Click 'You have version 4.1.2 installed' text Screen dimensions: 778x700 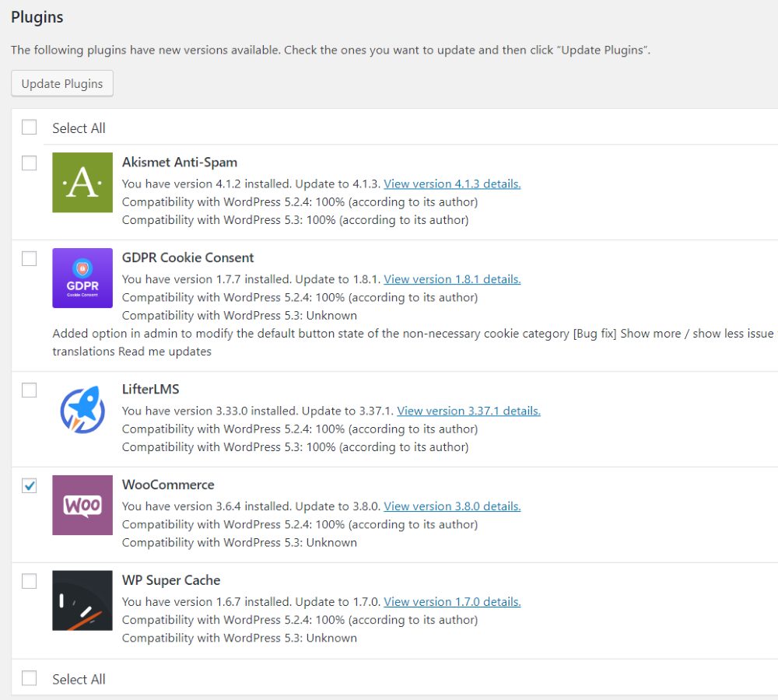(x=206, y=184)
